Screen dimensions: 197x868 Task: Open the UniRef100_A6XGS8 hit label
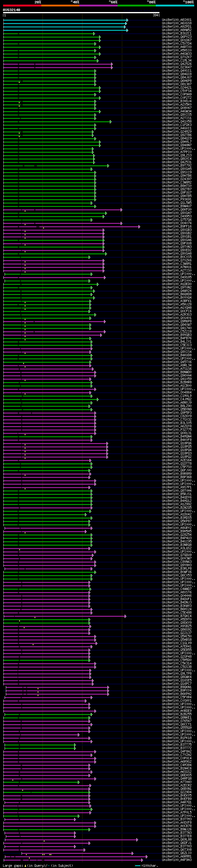[177, 24]
